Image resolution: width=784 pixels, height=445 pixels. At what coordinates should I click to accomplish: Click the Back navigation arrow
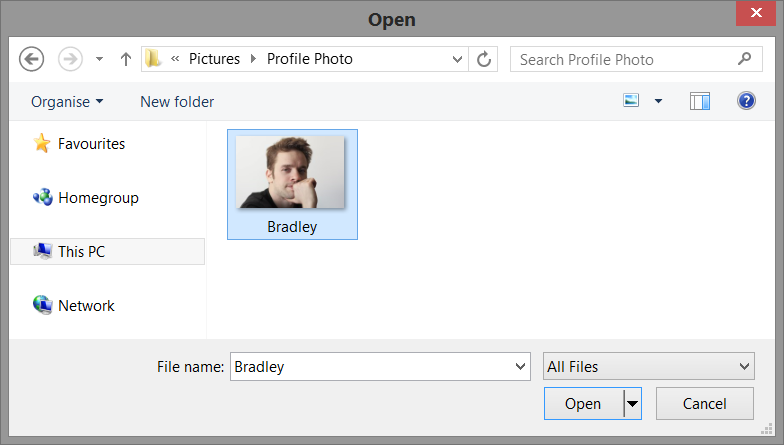pyautogui.click(x=32, y=59)
